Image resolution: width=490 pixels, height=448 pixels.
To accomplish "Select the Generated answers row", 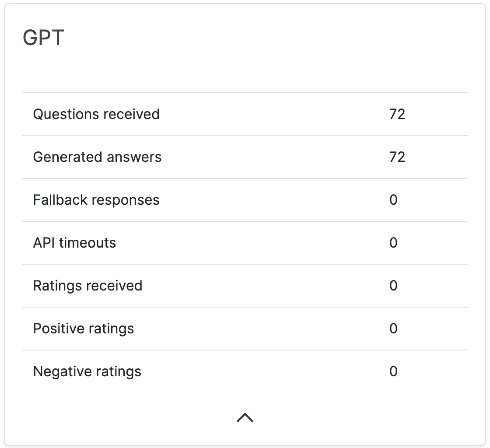I will pyautogui.click(x=245, y=157).
